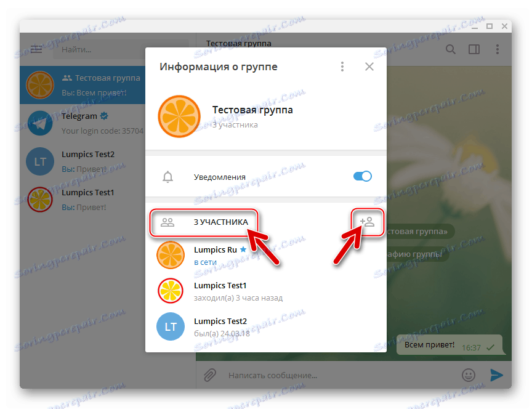The height and width of the screenshot is (409, 532).
Task: Click Lumpics Ru orange avatar
Action: (171, 255)
